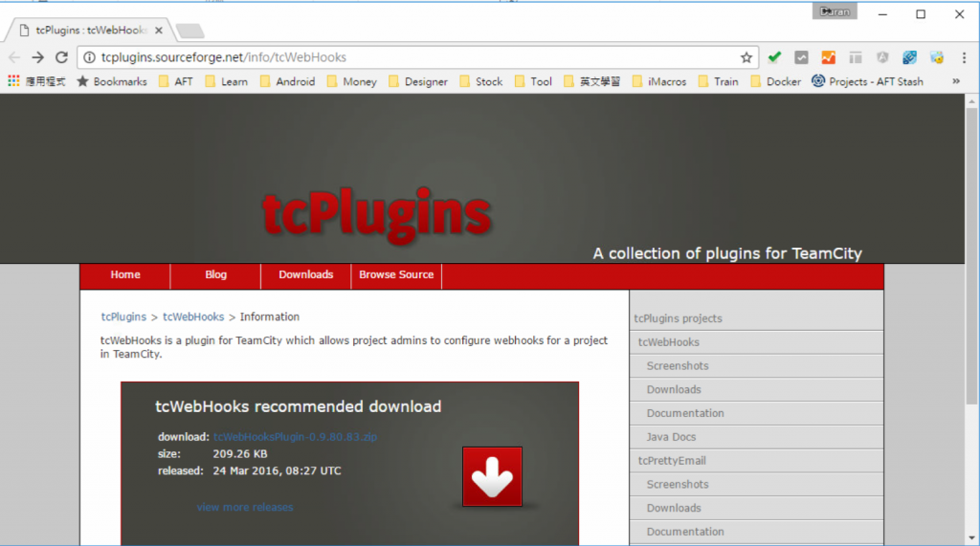
Task: Open the Projects - AFT Stash bookmark
Action: pos(867,82)
